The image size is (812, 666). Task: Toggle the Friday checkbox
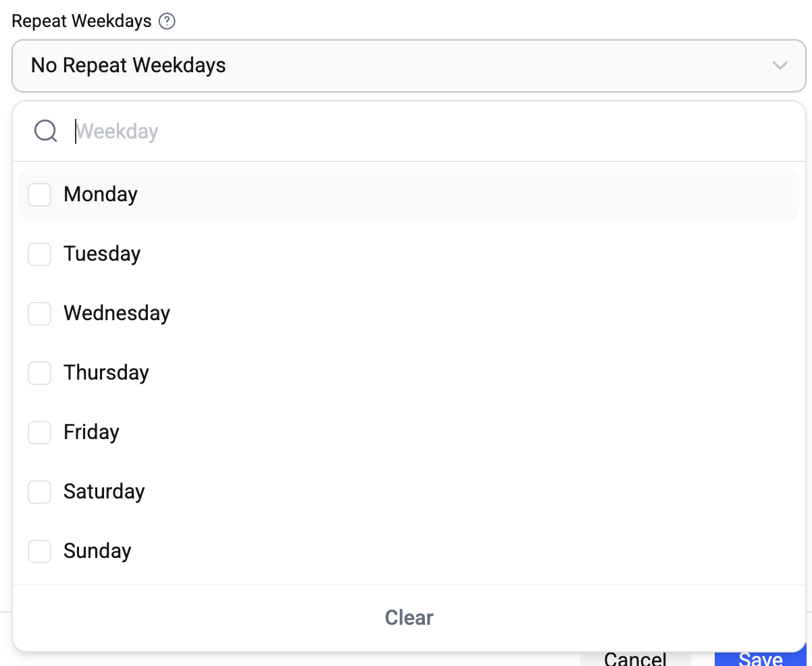tap(40, 433)
